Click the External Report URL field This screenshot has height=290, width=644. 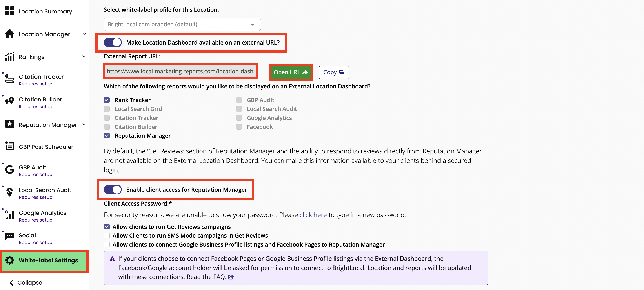(x=180, y=71)
